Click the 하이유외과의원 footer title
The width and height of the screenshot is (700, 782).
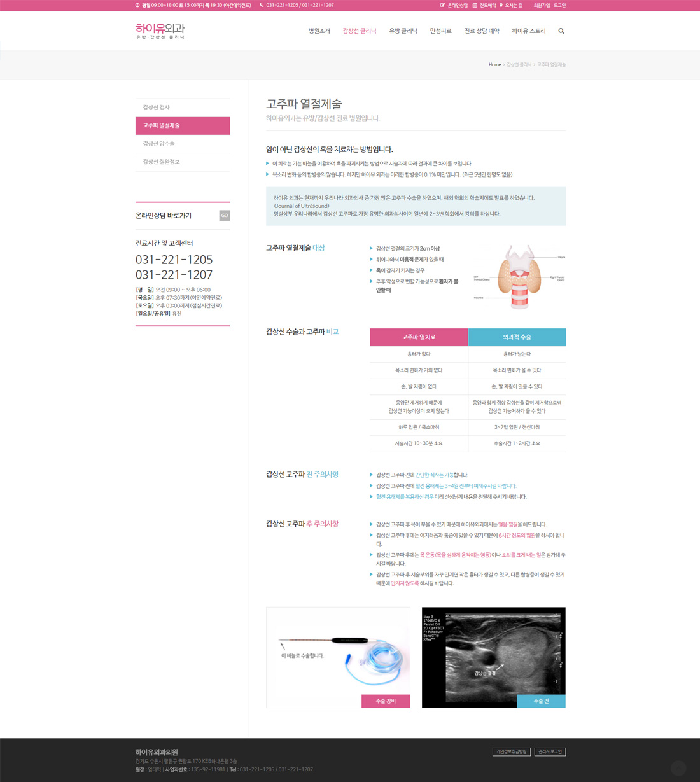(157, 752)
